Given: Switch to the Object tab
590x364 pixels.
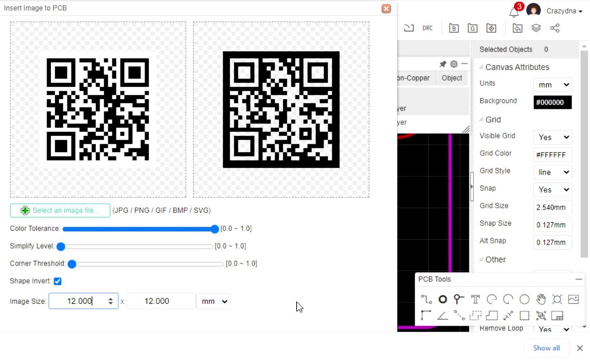Looking at the screenshot, I should point(452,78).
